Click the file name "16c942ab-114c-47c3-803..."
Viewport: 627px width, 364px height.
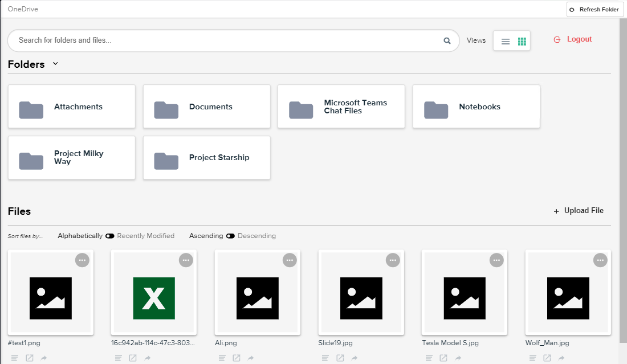pos(153,343)
